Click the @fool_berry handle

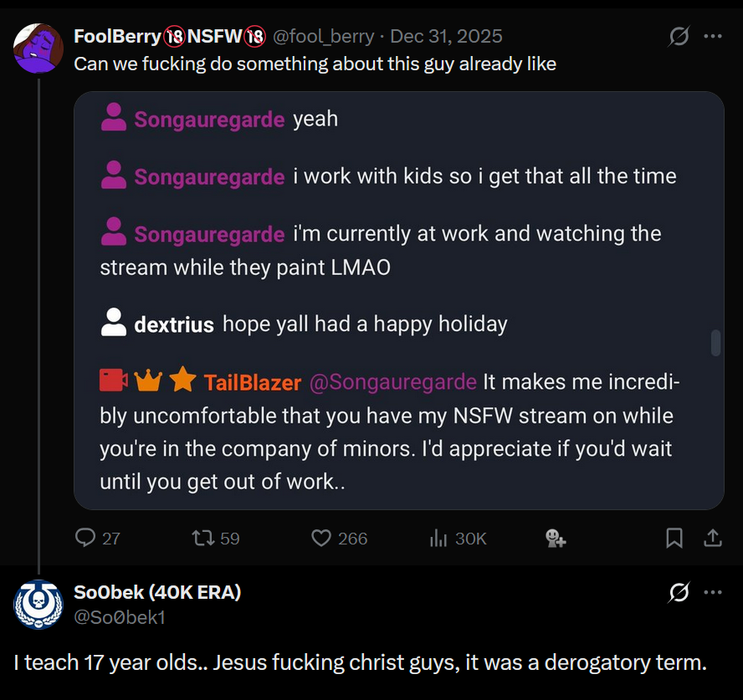point(325,37)
